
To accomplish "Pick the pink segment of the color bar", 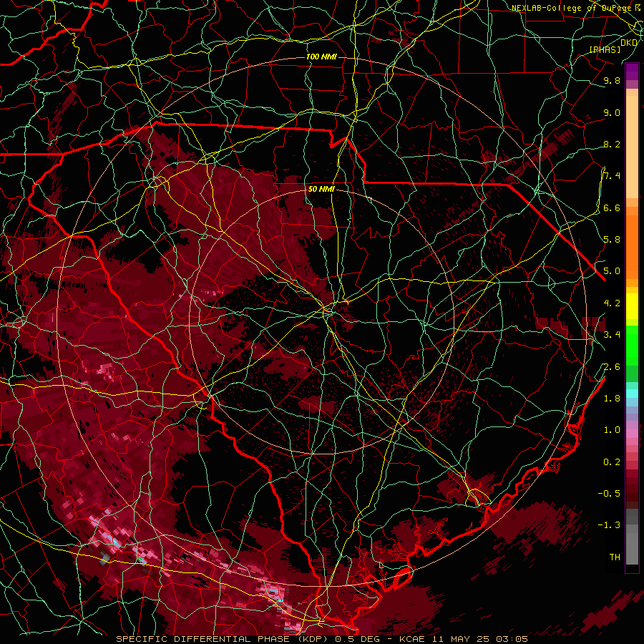I will tap(632, 433).
